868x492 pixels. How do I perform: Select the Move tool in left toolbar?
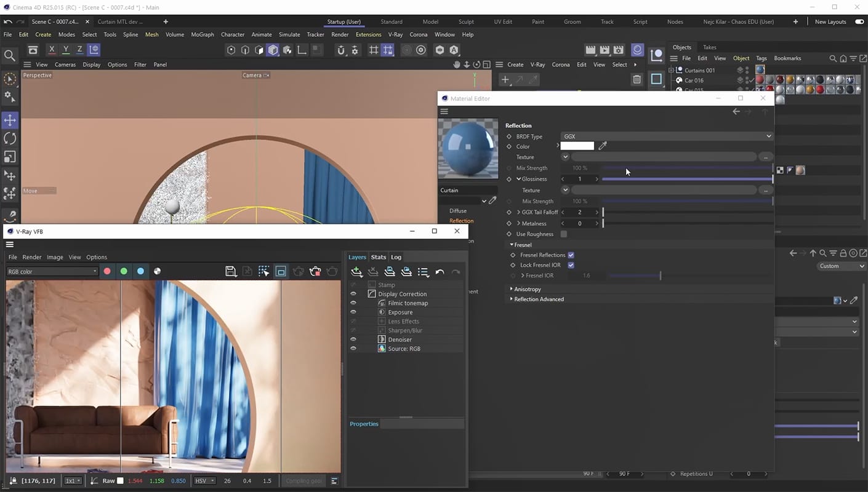tap(10, 121)
